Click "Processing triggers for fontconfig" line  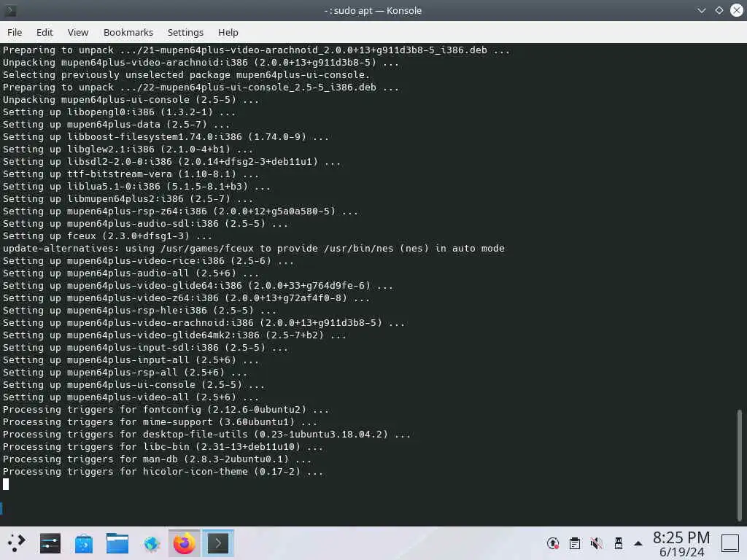coord(166,410)
